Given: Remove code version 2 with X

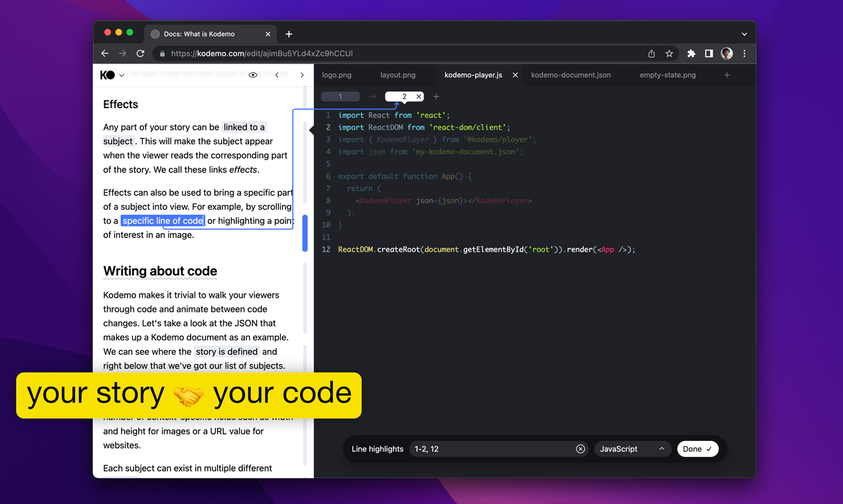Looking at the screenshot, I should tap(419, 97).
